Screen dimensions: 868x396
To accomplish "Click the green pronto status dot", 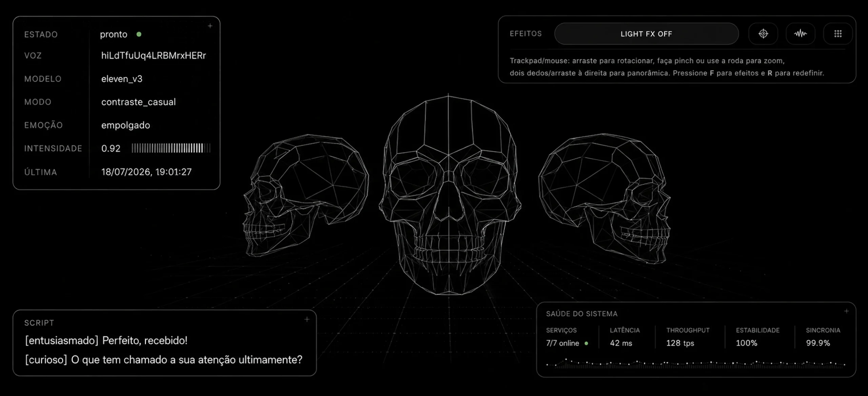I will [139, 34].
